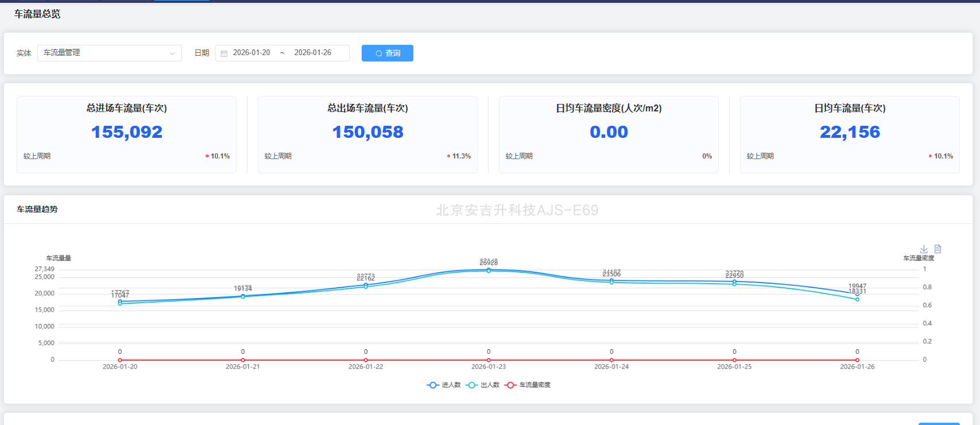
Task: Toggle the 进人数 legend series
Action: (x=444, y=385)
